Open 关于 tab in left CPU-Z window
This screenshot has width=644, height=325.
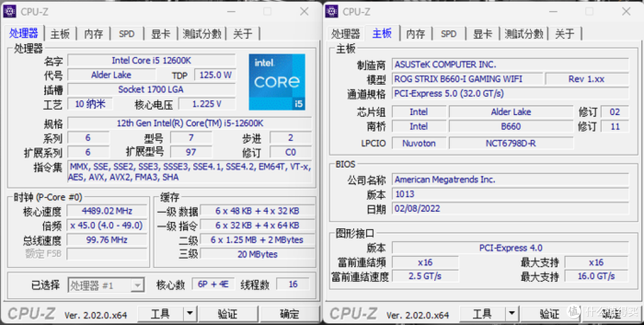tap(243, 33)
